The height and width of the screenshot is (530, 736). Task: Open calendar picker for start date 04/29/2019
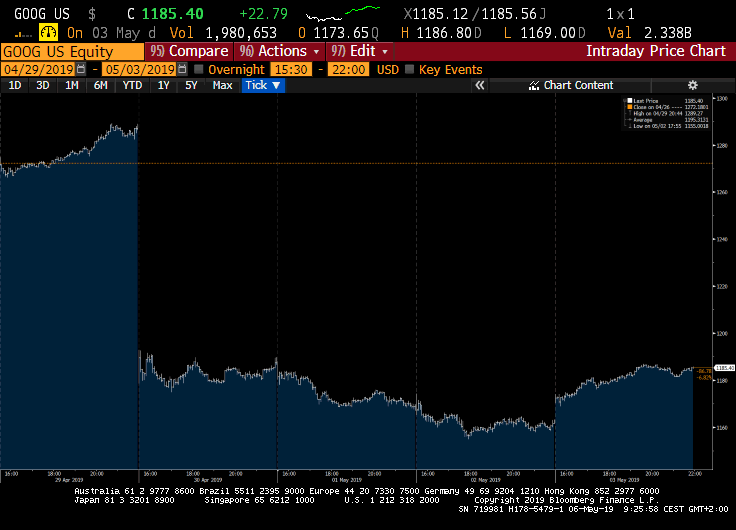pos(81,69)
